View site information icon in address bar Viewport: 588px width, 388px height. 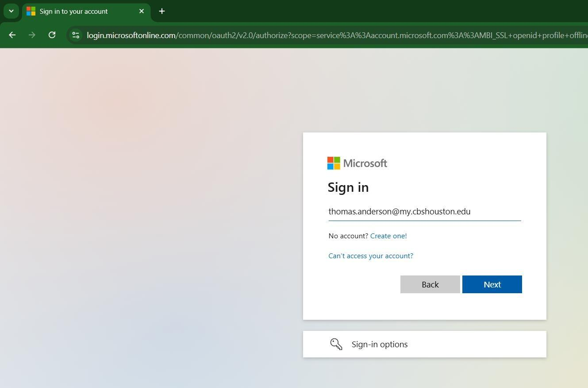pyautogui.click(x=76, y=35)
